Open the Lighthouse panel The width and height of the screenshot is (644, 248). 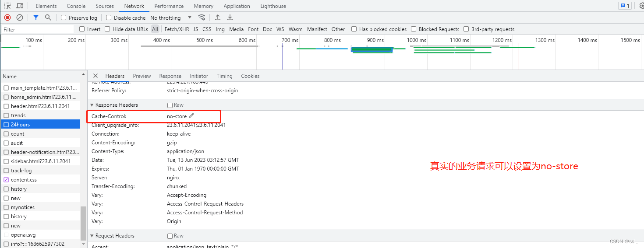[x=273, y=6]
